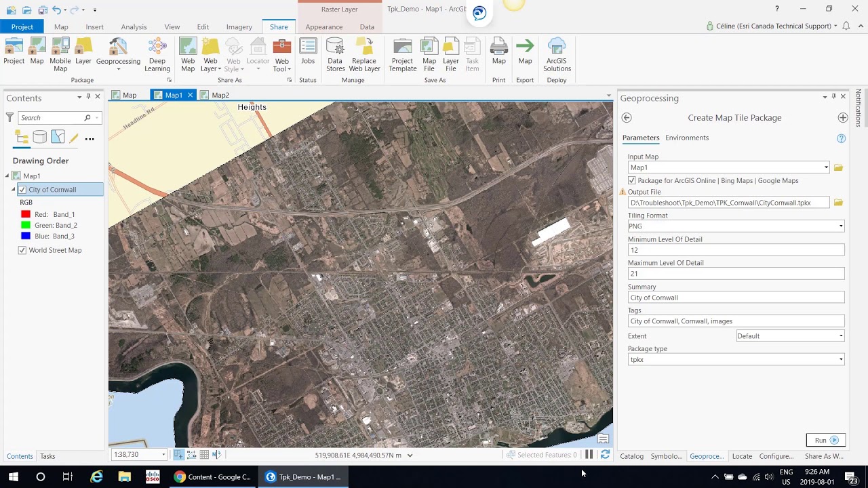Viewport: 868px width, 488px height.
Task: Click the Project package icon in ribbon
Action: point(14,52)
